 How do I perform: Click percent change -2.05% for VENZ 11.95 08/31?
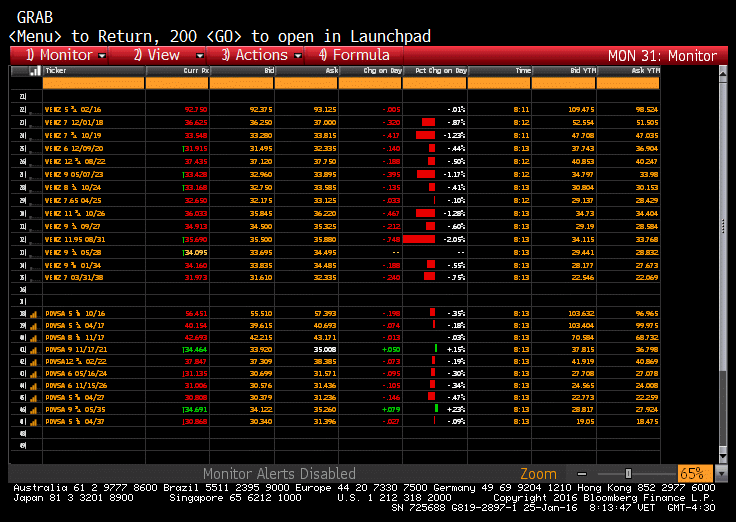pyautogui.click(x=454, y=239)
